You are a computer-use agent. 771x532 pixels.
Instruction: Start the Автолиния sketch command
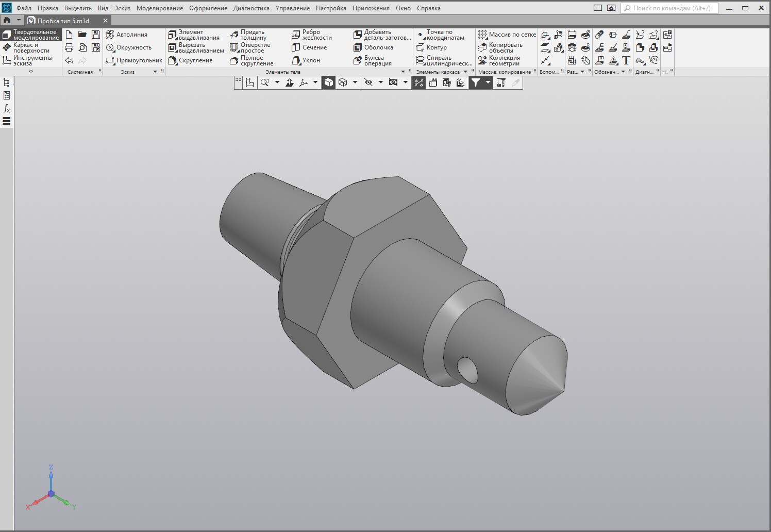pos(127,35)
